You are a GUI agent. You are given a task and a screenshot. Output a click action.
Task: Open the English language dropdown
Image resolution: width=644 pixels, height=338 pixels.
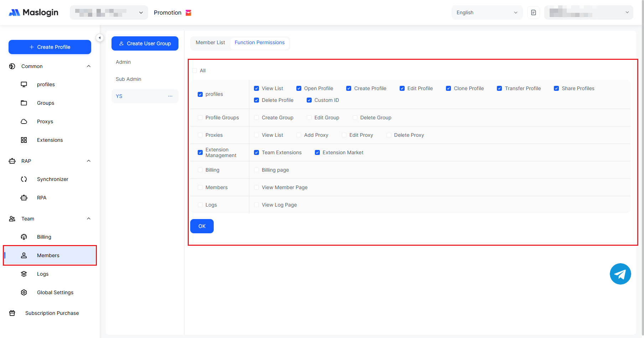tap(487, 12)
